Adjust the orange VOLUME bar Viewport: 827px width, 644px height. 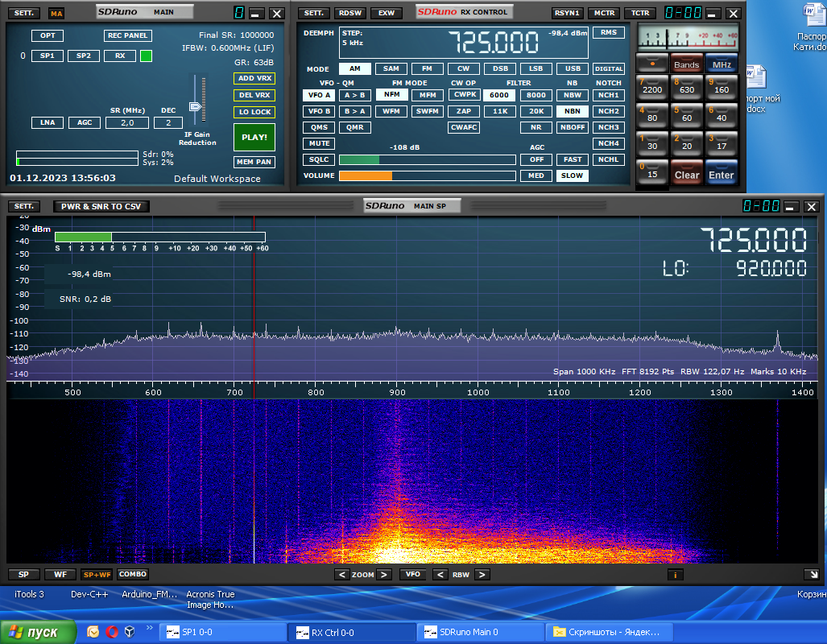[428, 175]
